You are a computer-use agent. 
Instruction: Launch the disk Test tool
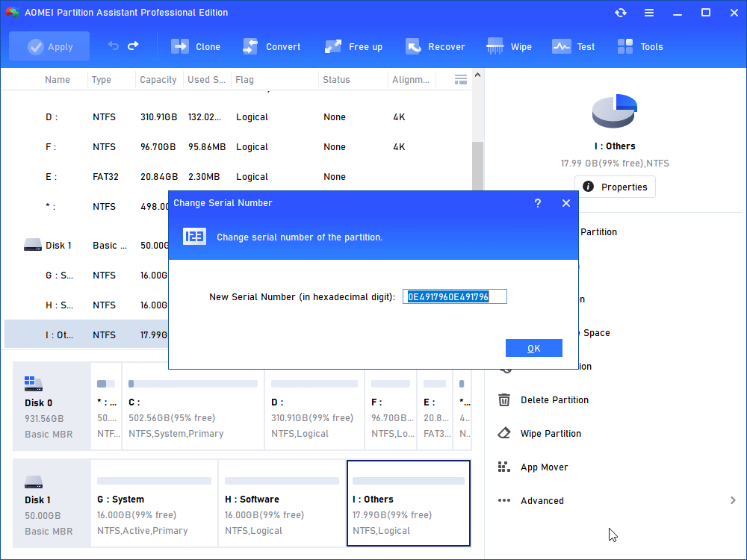coord(573,46)
